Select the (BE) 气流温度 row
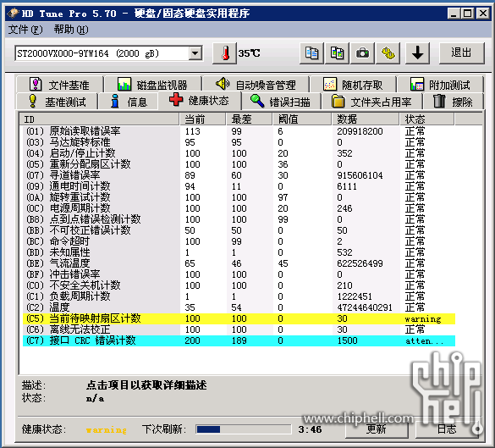The height and width of the screenshot is (448, 495). pos(239,263)
